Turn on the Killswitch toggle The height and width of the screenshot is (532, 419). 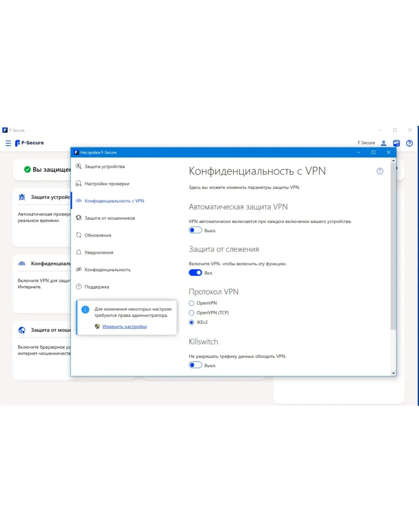pyautogui.click(x=195, y=365)
